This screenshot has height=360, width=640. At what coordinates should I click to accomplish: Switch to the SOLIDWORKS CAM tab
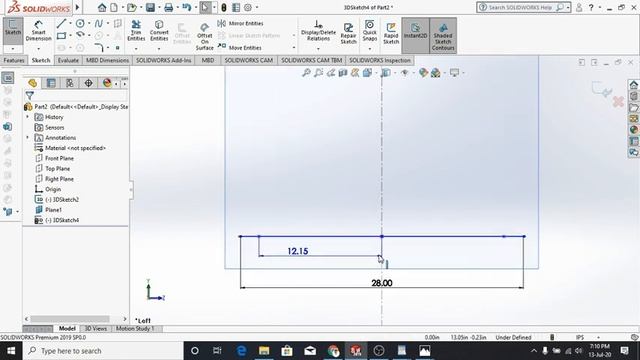click(249, 60)
